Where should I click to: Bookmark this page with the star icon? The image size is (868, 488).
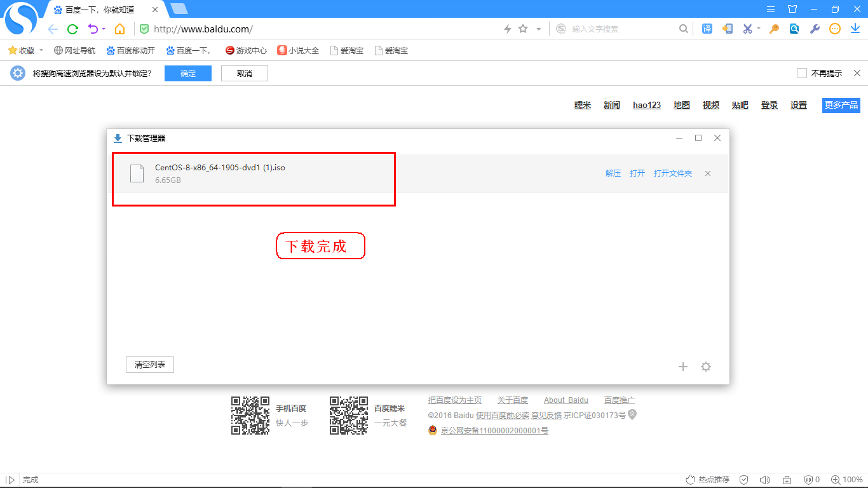pyautogui.click(x=523, y=29)
